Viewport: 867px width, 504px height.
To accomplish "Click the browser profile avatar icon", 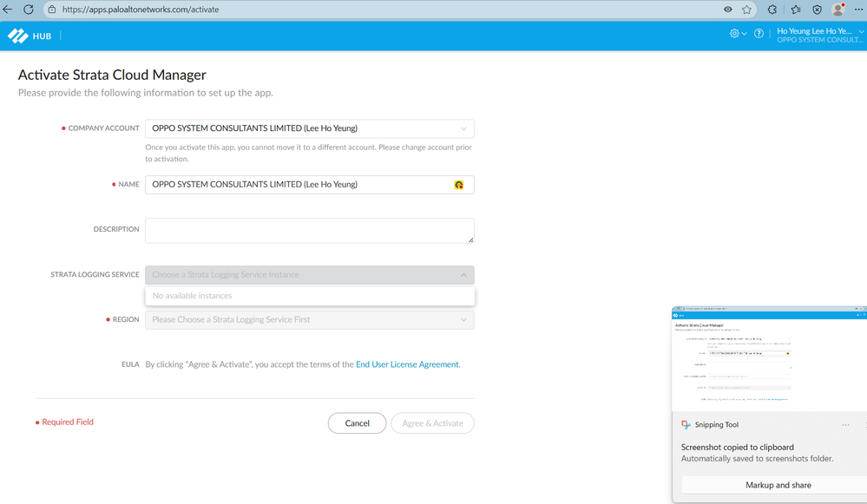I will [x=836, y=10].
